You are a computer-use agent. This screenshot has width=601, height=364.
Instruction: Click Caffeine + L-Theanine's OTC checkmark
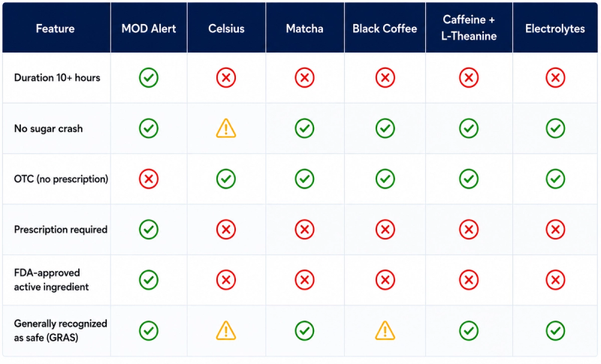click(469, 179)
